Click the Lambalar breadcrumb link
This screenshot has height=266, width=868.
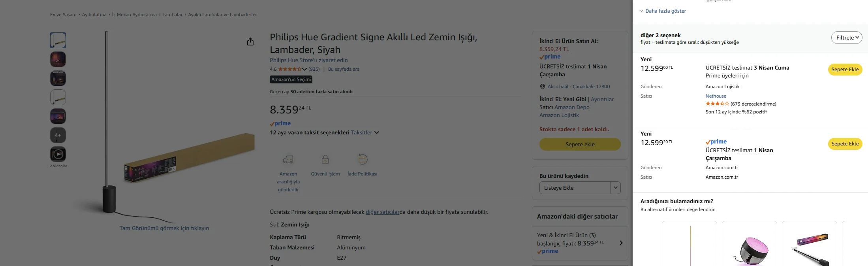coord(172,15)
